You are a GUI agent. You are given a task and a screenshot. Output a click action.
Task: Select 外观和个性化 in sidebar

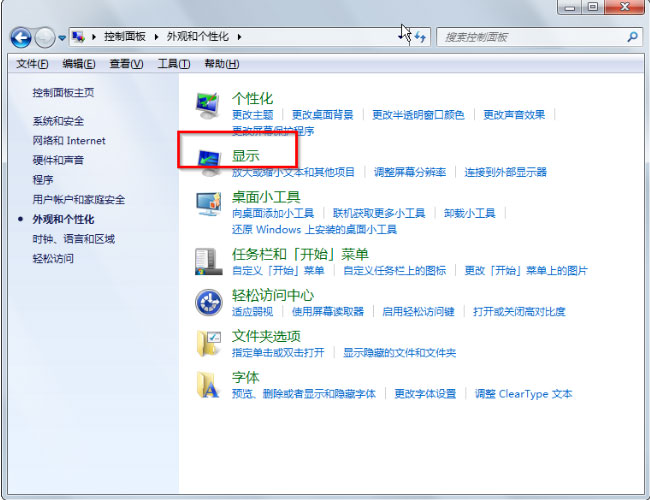[63, 219]
